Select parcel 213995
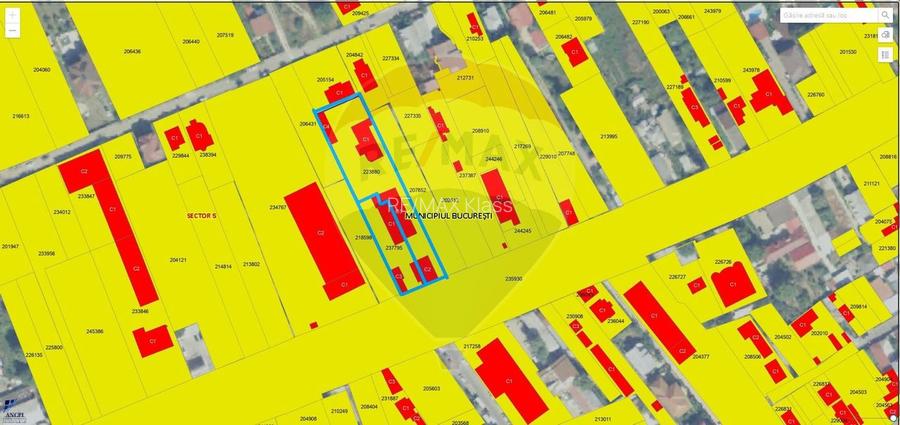This screenshot has height=425, width=900. tap(609, 136)
